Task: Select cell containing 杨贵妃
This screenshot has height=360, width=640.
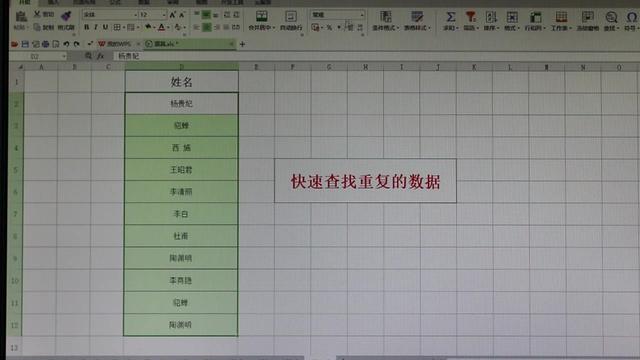Action: (182, 104)
